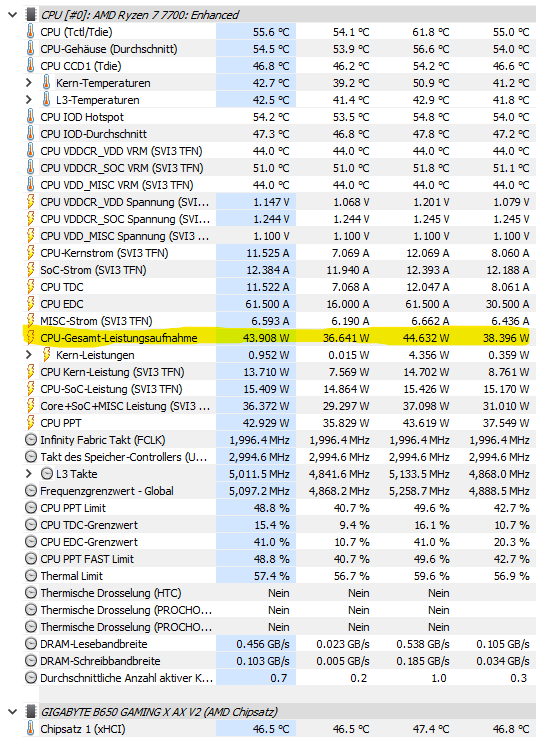Image resolution: width=550 pixels, height=744 pixels.
Task: Click the thermometer icon of Chipsatz 1 (xHCI)
Action: click(30, 729)
